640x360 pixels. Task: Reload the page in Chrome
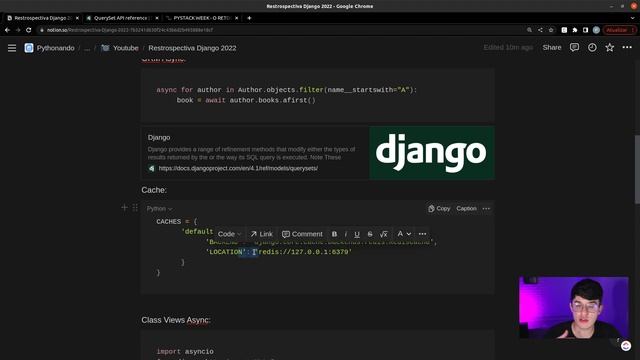pos(29,30)
